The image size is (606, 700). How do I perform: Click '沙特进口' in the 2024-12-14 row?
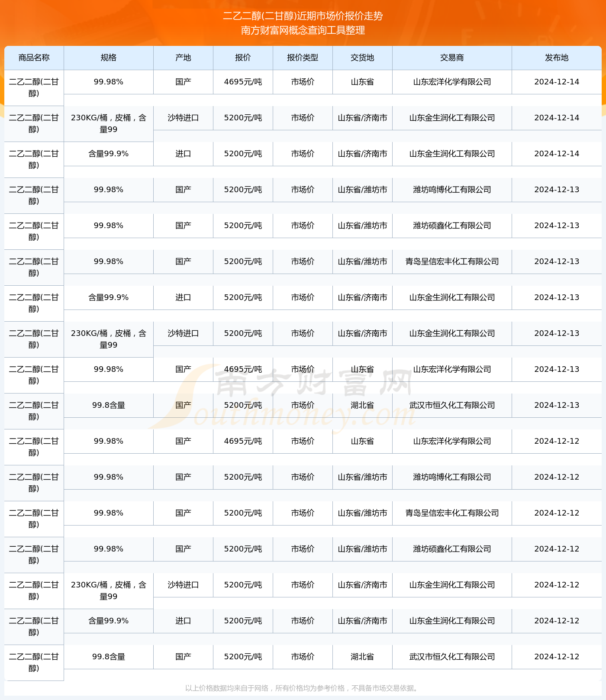(x=184, y=118)
